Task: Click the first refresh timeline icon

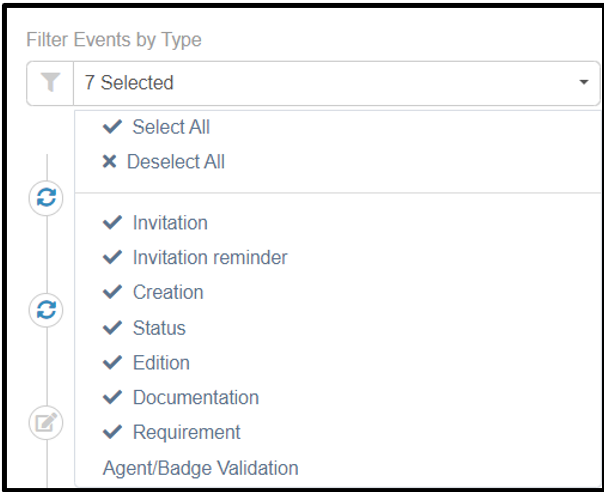Action: pos(46,199)
